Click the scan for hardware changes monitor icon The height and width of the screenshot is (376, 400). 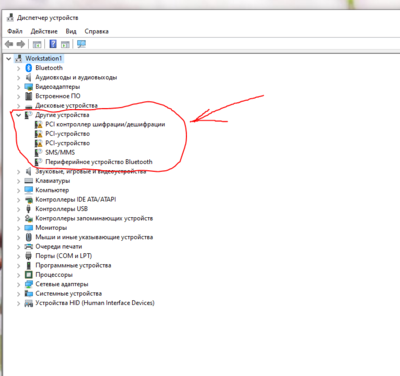tap(81, 44)
